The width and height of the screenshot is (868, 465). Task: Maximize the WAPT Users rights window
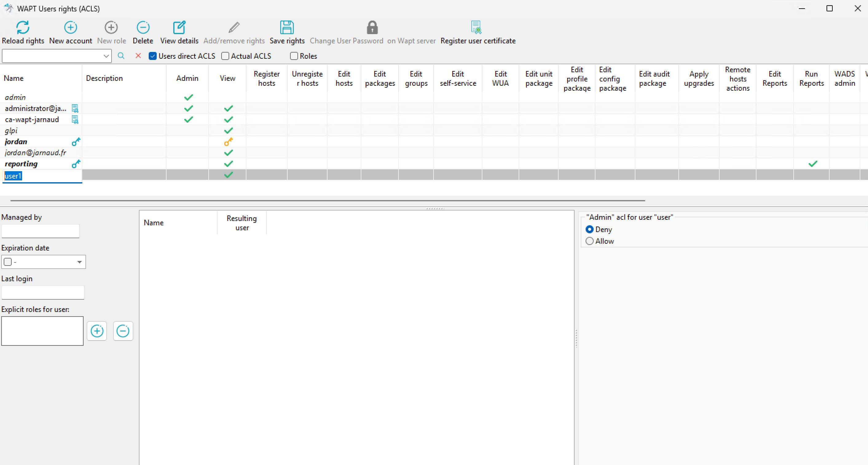pos(830,8)
